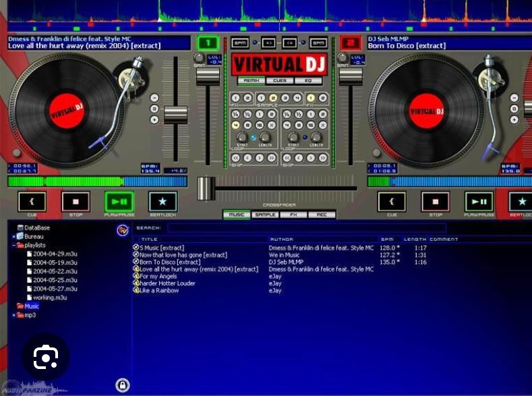The height and width of the screenshot is (396, 532).
Task: Toggle left deck FX 1 button
Action: tap(235, 98)
